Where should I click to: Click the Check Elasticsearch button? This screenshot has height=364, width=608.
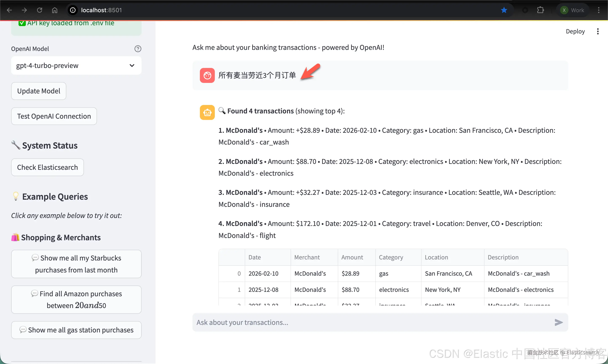pyautogui.click(x=48, y=167)
